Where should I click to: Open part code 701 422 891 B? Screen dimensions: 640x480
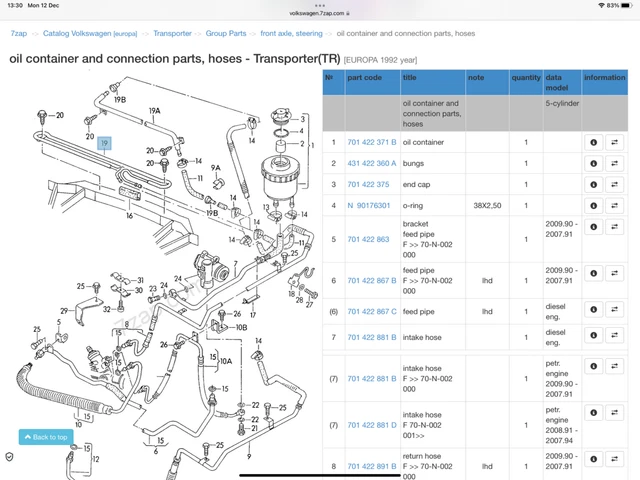[x=372, y=467]
